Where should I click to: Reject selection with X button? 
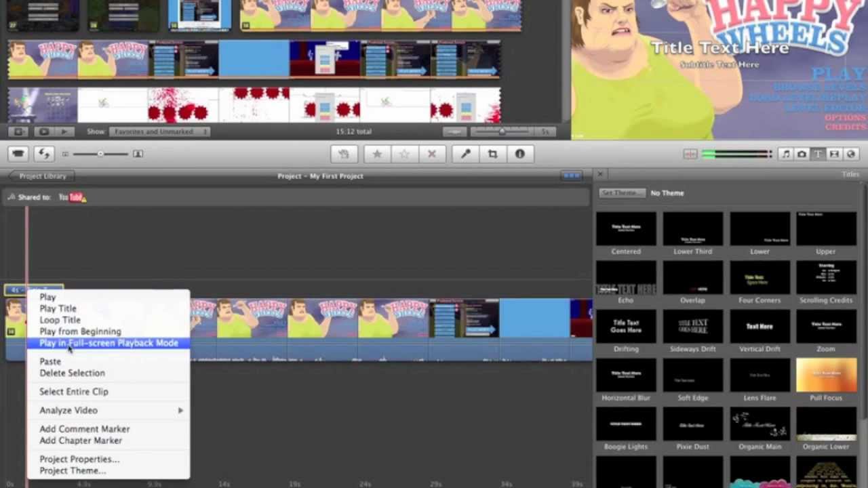click(x=431, y=154)
